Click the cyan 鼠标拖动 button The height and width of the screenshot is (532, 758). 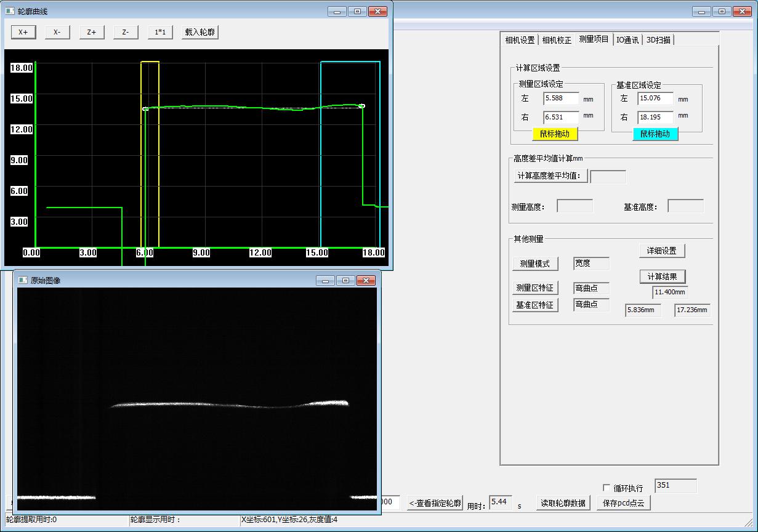[x=655, y=134]
